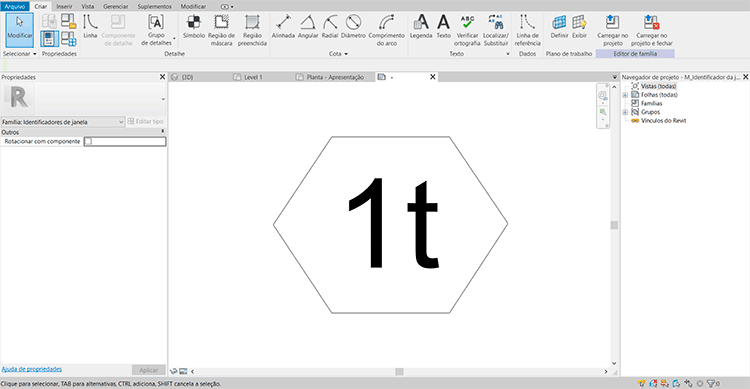Image resolution: width=750 pixels, height=389 pixels.
Task: Click the Aplicar button
Action: (x=148, y=370)
